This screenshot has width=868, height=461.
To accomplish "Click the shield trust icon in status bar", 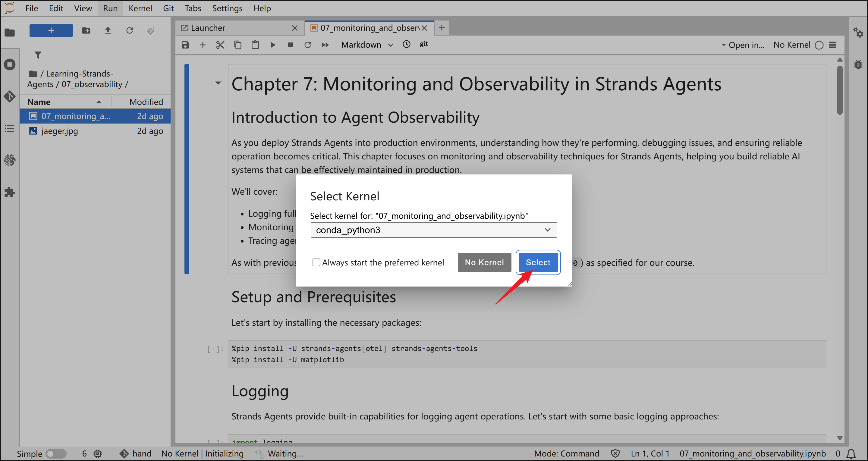I will [615, 453].
